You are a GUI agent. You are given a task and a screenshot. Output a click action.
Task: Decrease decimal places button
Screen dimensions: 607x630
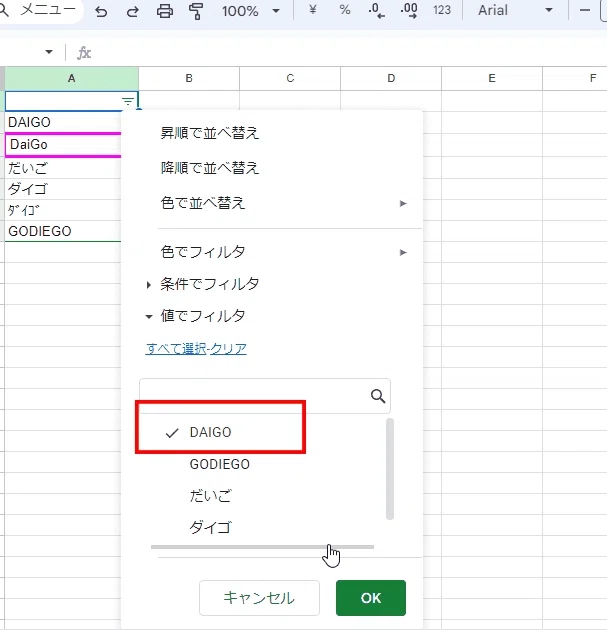click(376, 10)
